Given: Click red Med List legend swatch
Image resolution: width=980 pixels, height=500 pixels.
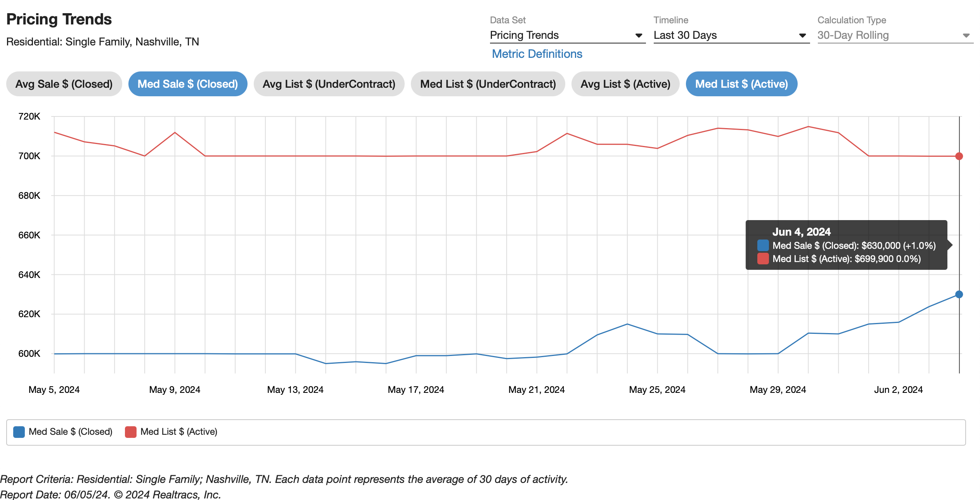Looking at the screenshot, I should point(130,432).
